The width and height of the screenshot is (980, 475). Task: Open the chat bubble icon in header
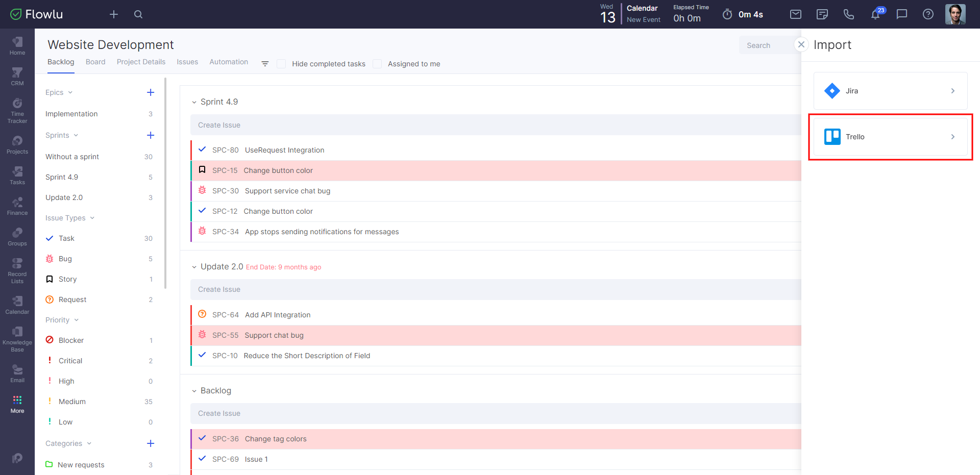tap(902, 14)
